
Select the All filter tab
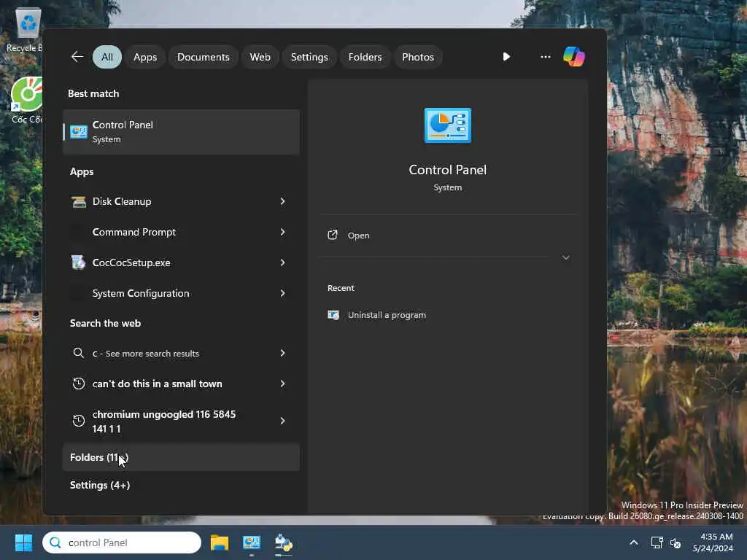pyautogui.click(x=107, y=57)
